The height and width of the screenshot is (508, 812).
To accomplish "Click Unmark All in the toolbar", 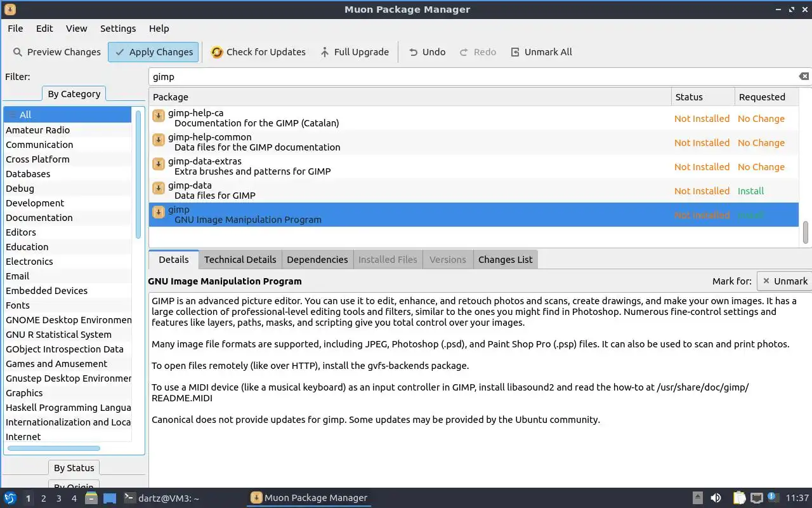I will (541, 52).
